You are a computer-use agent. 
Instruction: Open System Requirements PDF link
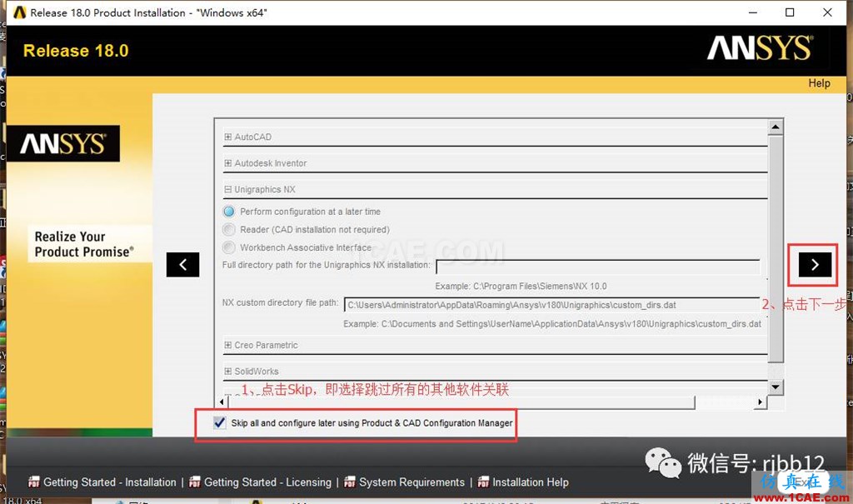tap(412, 482)
